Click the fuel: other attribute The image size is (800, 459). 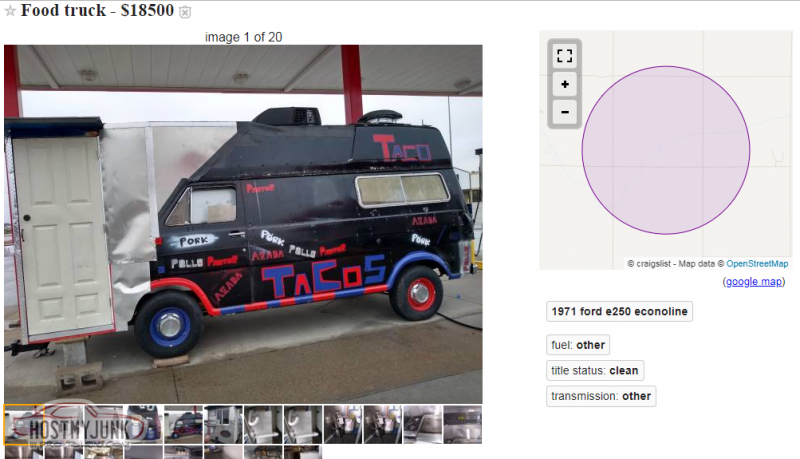tap(578, 345)
